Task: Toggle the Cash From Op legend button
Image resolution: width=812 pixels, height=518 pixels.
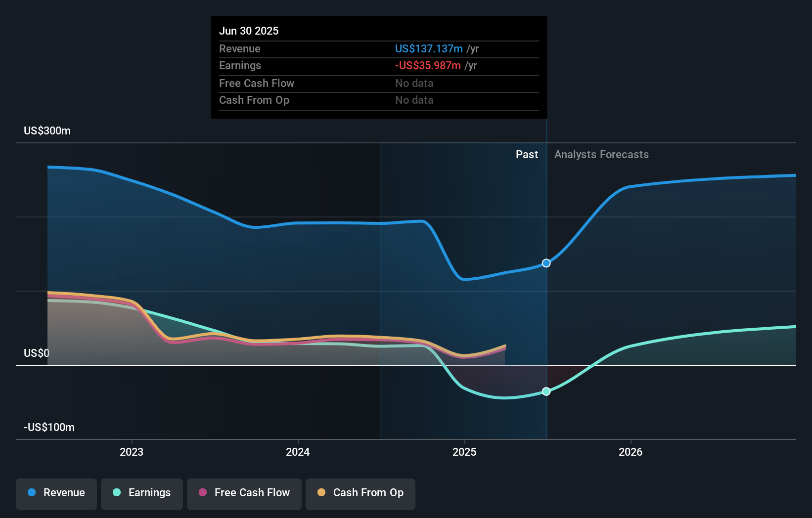Action: click(361, 494)
